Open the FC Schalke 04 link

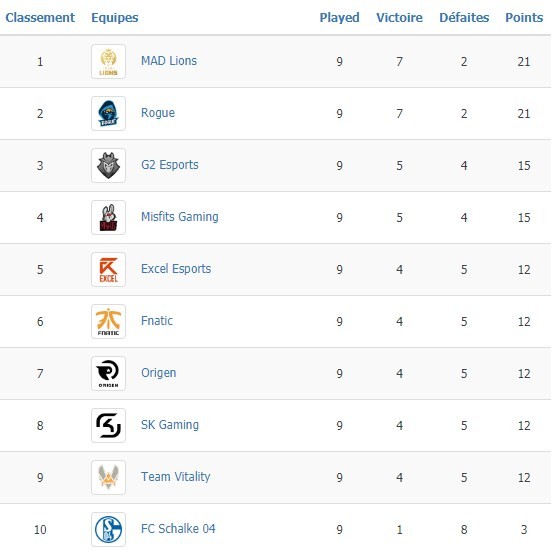178,529
